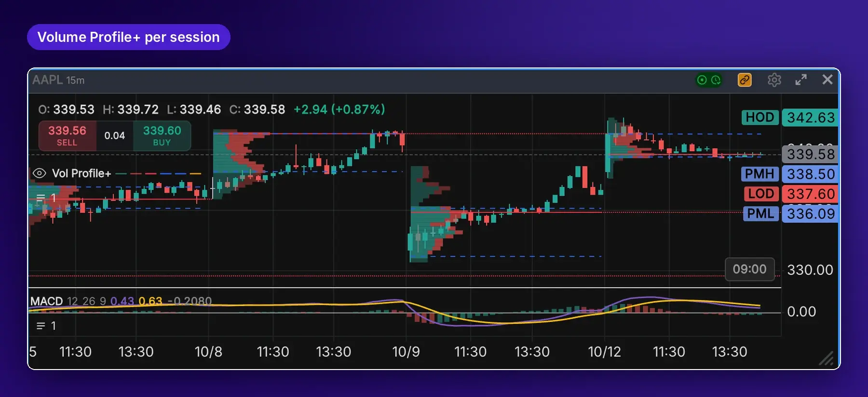Open chart settings with the gear icon
Image resolution: width=868 pixels, height=397 pixels.
774,80
